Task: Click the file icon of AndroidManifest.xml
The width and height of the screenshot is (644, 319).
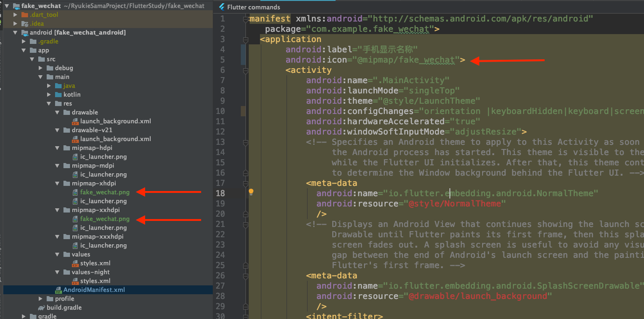Action: coord(58,290)
